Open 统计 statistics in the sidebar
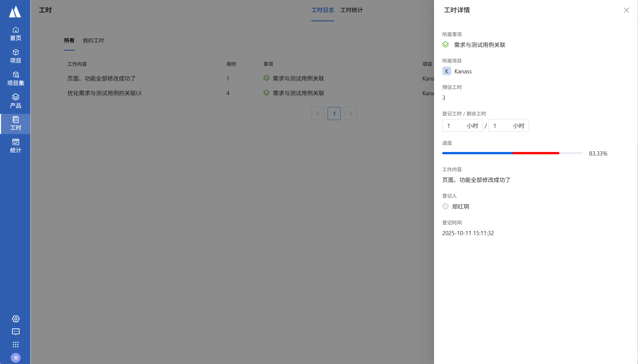Viewport: 638px width, 364px height. click(x=15, y=146)
